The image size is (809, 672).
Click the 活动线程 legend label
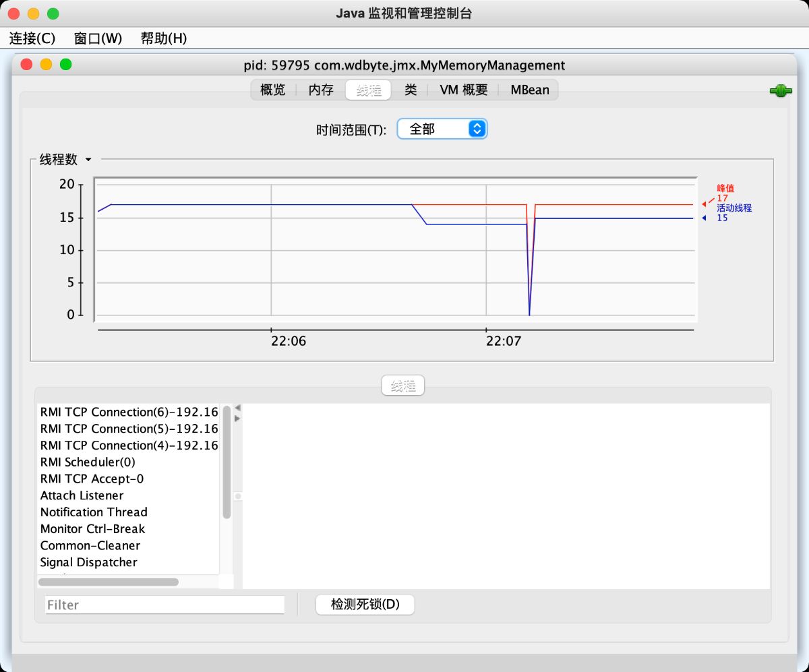pyautogui.click(x=734, y=208)
